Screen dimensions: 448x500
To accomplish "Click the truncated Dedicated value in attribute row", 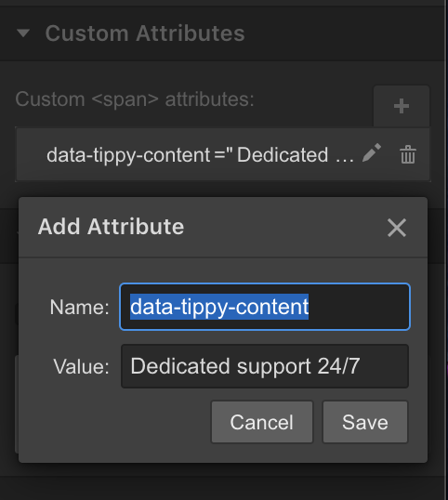I will point(296,155).
